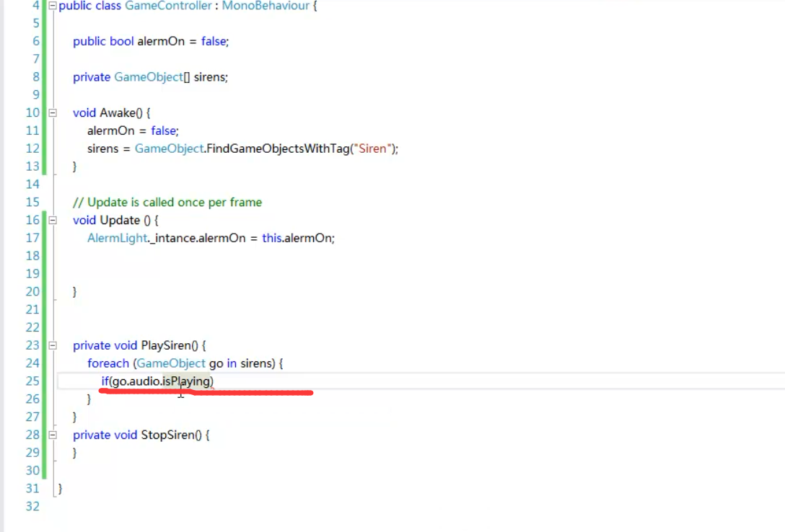Collapse the StopSiren method block

(x=53, y=435)
